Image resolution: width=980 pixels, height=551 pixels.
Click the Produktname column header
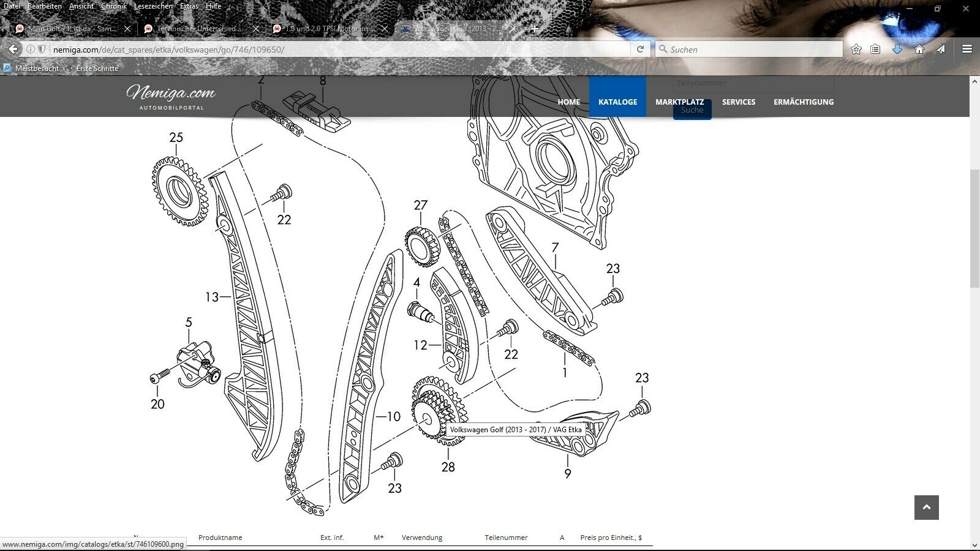[220, 538]
